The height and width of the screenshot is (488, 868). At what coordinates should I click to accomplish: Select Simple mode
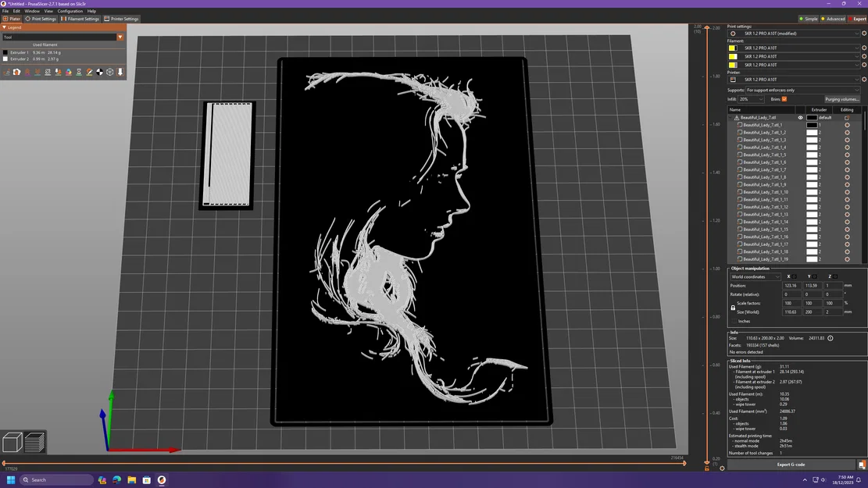(x=808, y=19)
